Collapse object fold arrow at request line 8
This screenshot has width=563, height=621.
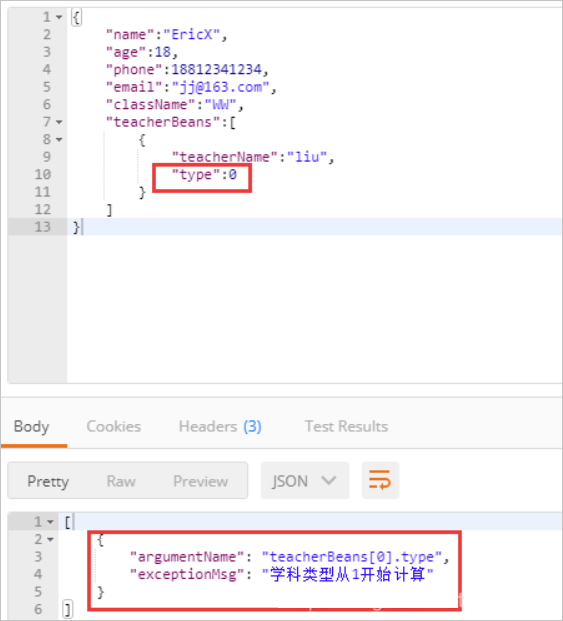click(59, 140)
